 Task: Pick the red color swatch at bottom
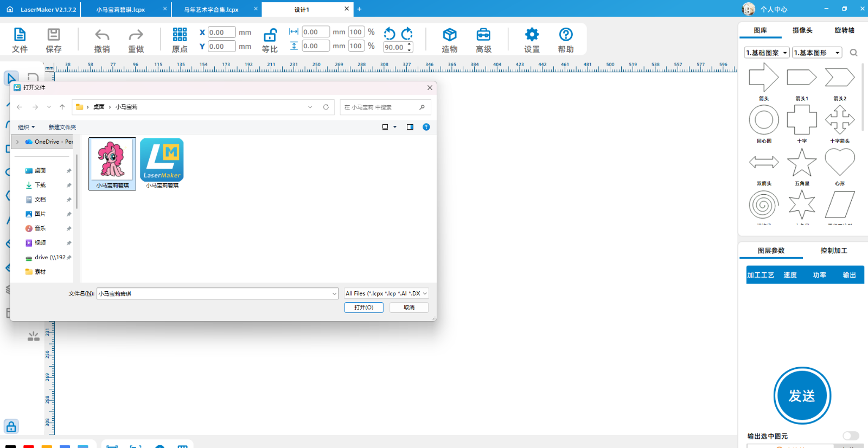click(29, 446)
